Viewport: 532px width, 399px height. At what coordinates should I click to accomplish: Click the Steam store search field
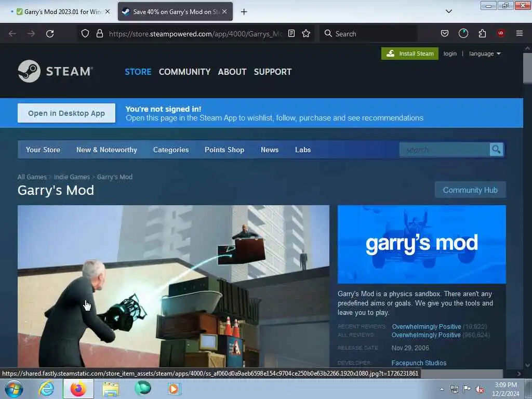[x=445, y=150]
